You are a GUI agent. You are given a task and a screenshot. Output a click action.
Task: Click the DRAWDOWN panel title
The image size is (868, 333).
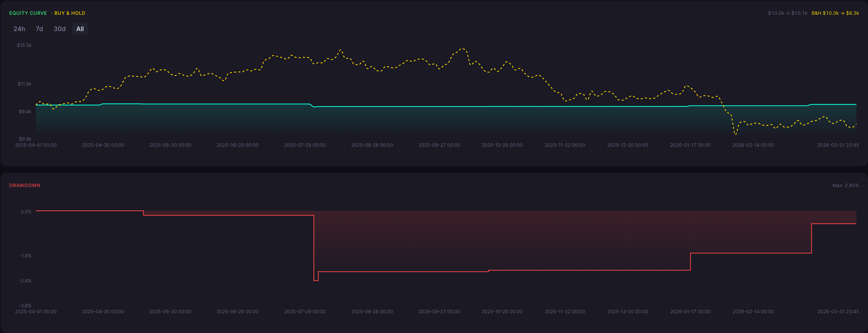tap(24, 185)
